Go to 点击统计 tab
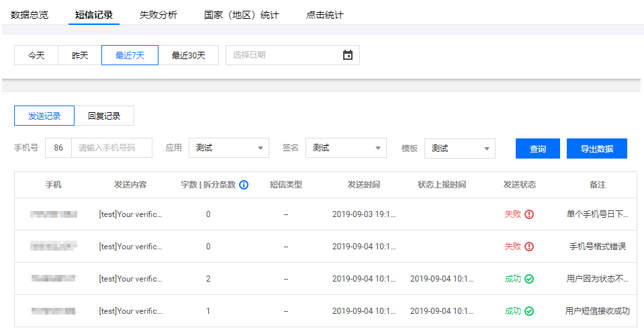The width and height of the screenshot is (644, 336). tap(324, 15)
